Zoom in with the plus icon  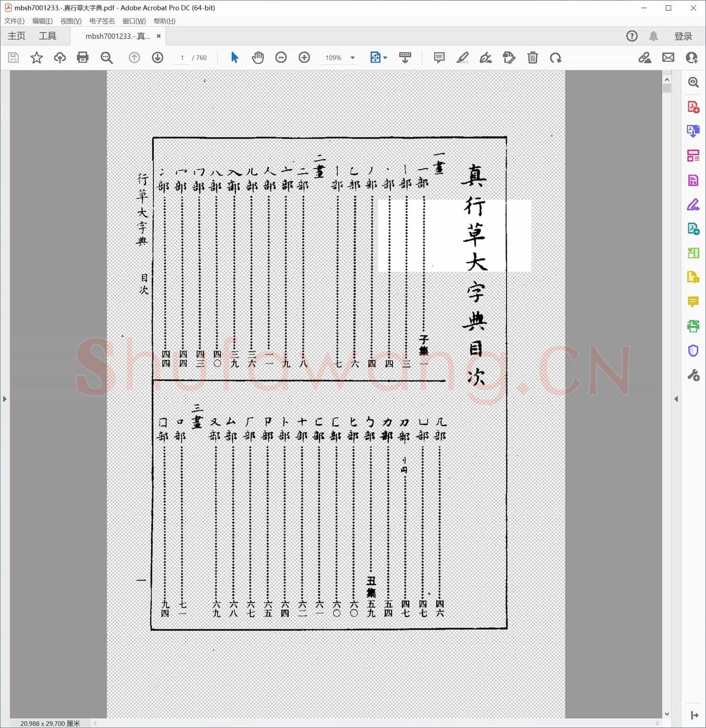click(x=304, y=57)
